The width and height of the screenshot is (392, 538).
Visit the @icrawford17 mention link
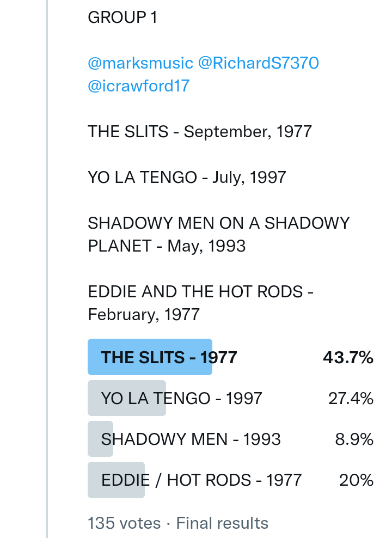pos(138,86)
